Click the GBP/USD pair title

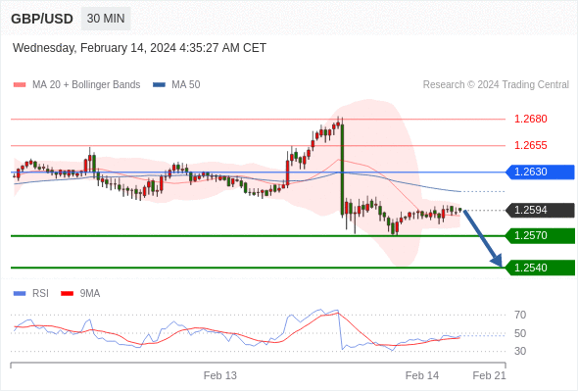pos(42,19)
